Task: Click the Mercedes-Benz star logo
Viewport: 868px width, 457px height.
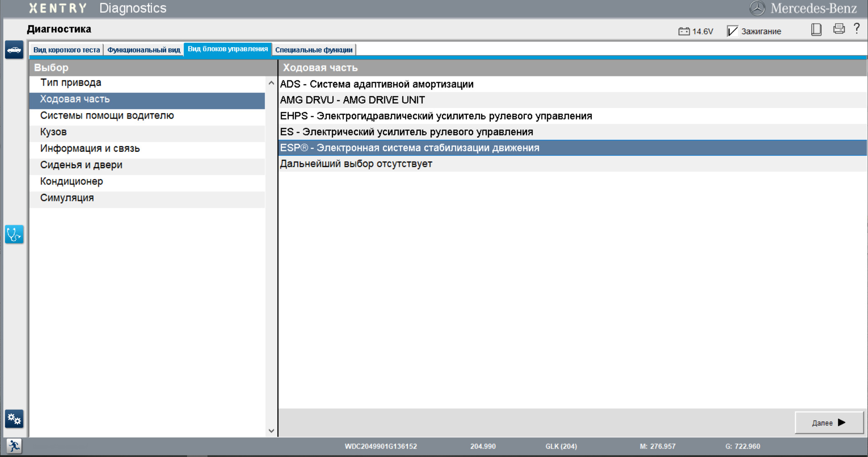Action: coord(757,8)
